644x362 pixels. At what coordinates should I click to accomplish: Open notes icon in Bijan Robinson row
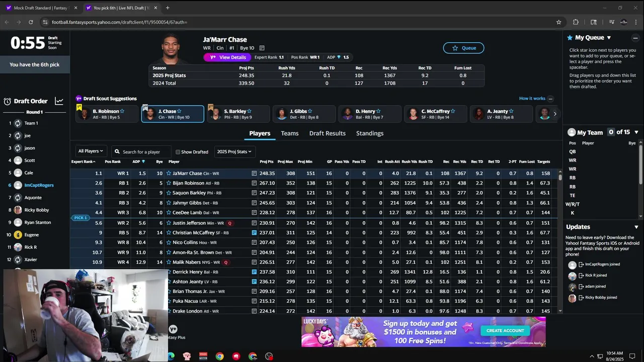254,183
